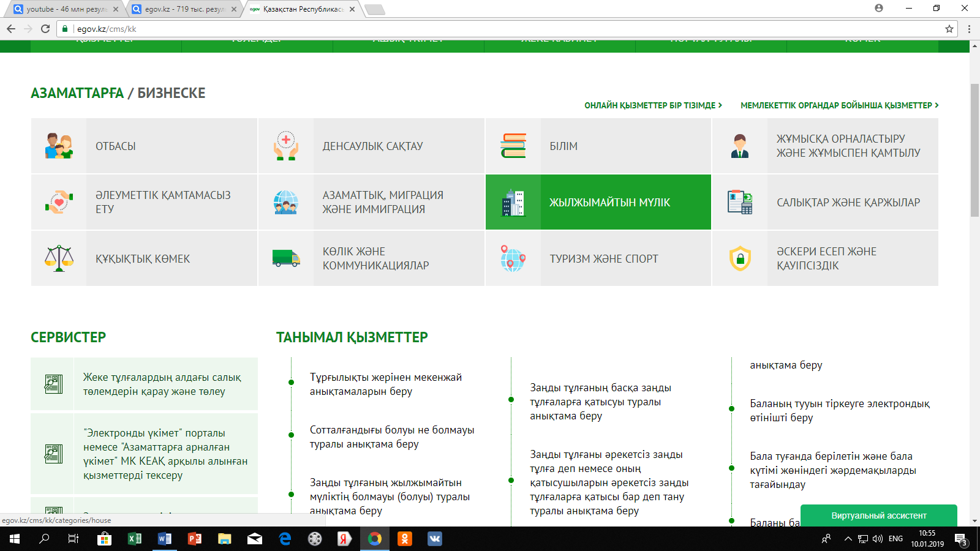Click the shield with lock security icon
This screenshot has width=980, height=551.
(740, 258)
